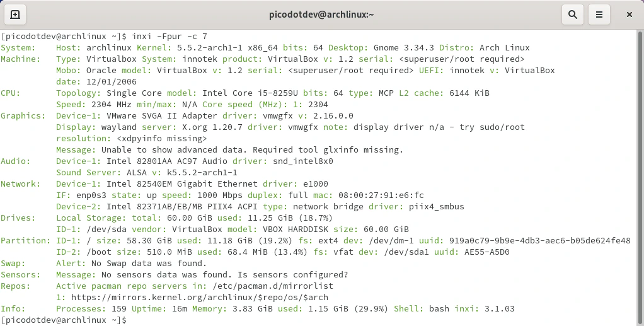
Task: Click the CPU section label
Action: point(10,93)
